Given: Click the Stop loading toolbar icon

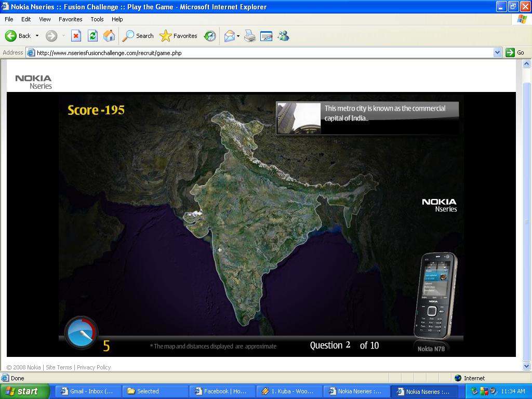Looking at the screenshot, I should [x=76, y=36].
